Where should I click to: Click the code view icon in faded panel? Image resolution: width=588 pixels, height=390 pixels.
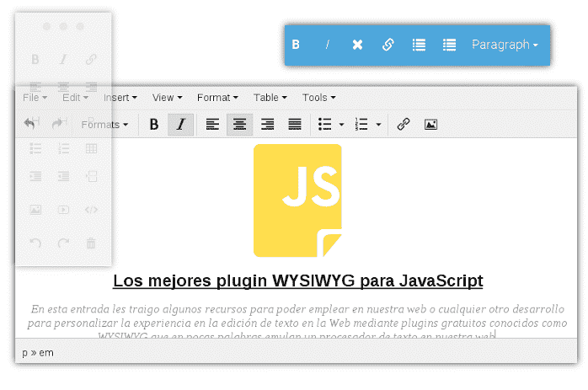[91, 210]
